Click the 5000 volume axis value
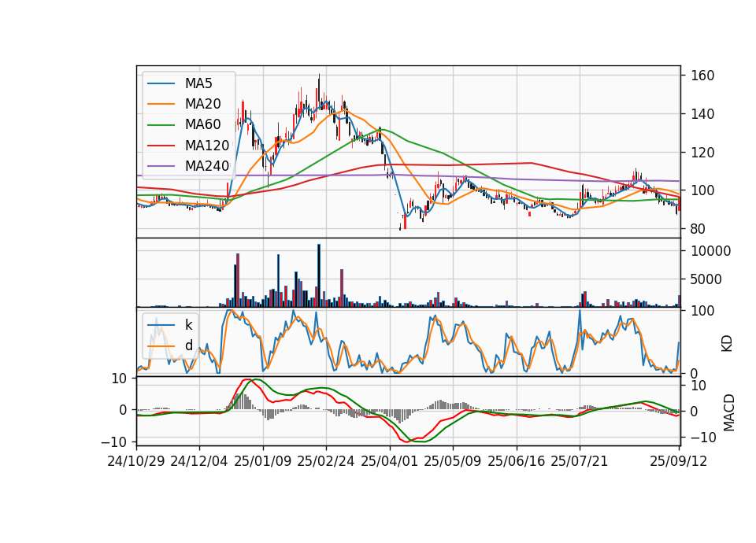This screenshot has width=756, height=543. [x=706, y=279]
